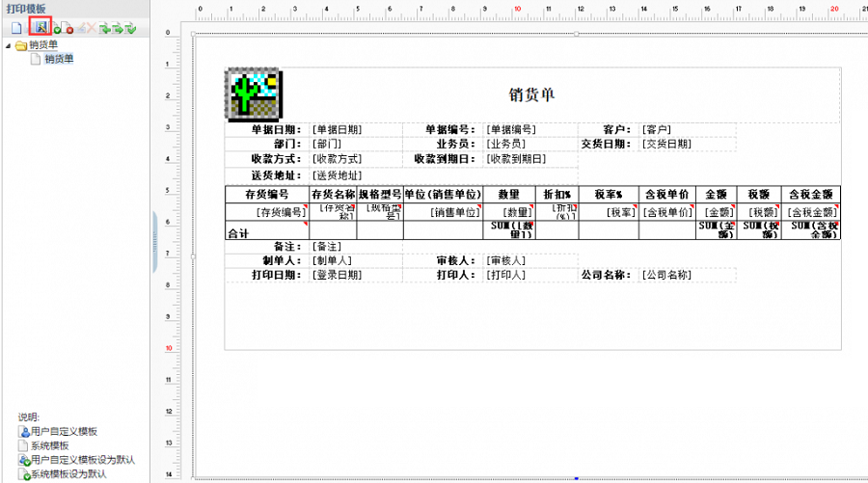Select the 销货单 folder in the tree

click(x=43, y=45)
